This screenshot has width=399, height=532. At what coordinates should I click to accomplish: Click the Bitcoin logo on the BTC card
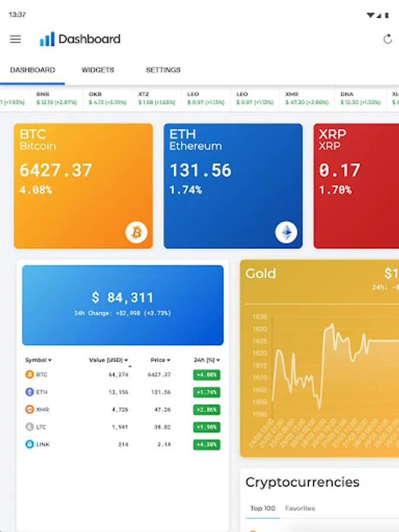(x=137, y=232)
